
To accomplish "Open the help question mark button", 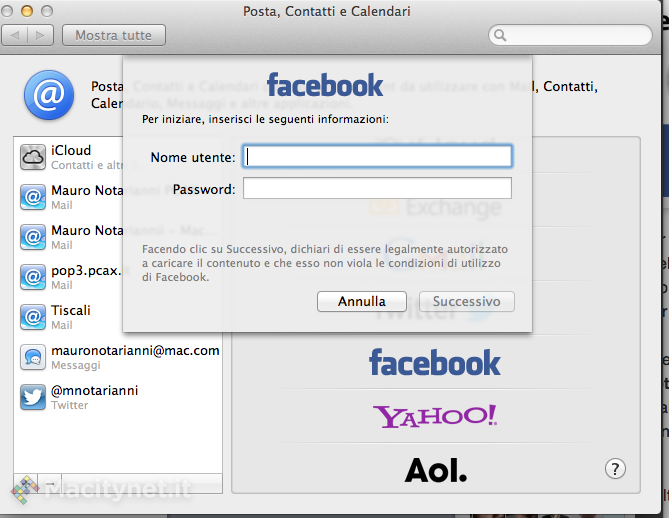I will [x=615, y=469].
